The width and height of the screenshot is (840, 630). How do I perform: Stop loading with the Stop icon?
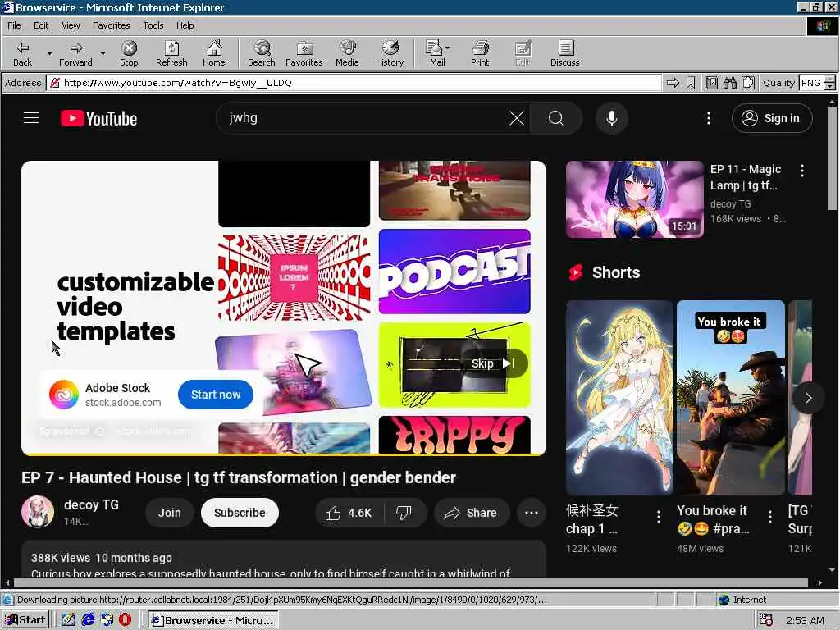point(129,53)
